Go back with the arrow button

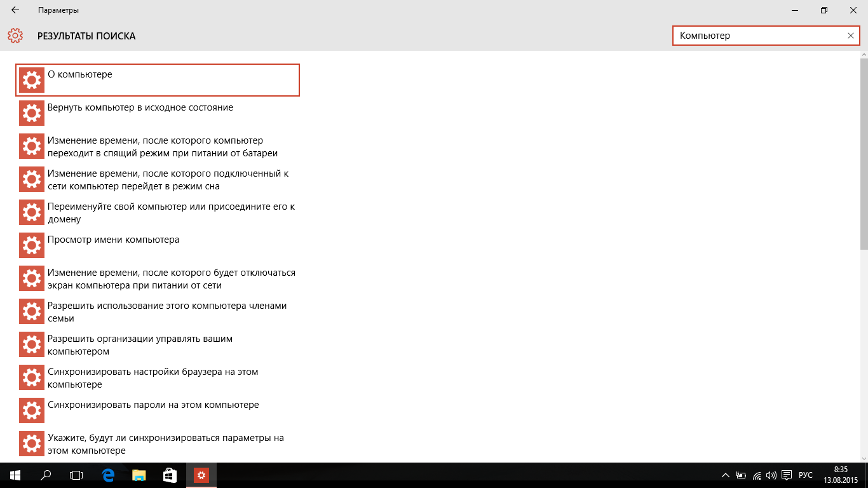pos(15,10)
